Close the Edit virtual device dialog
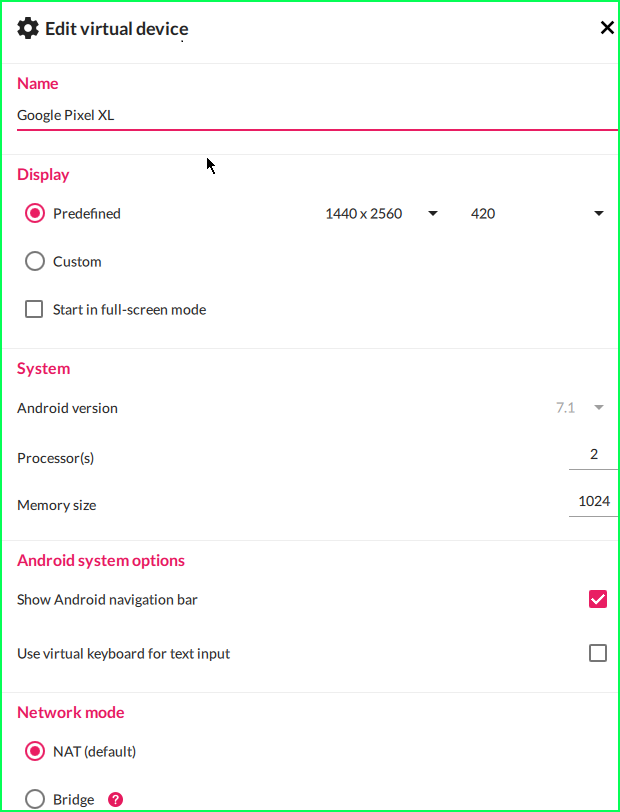620x812 pixels. tap(607, 28)
